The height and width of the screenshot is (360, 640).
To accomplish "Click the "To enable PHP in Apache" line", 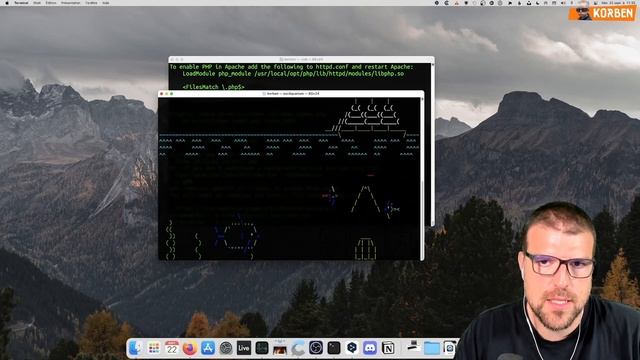I will pos(291,67).
